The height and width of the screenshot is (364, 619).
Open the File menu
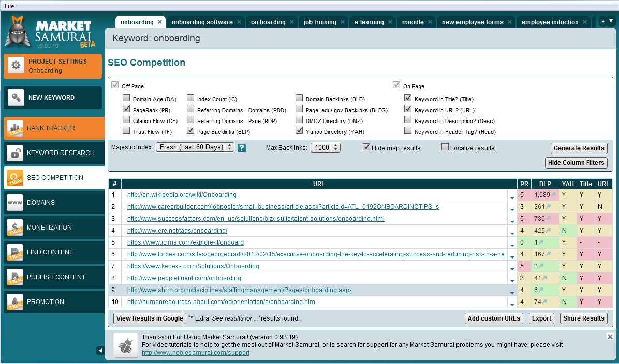point(9,6)
